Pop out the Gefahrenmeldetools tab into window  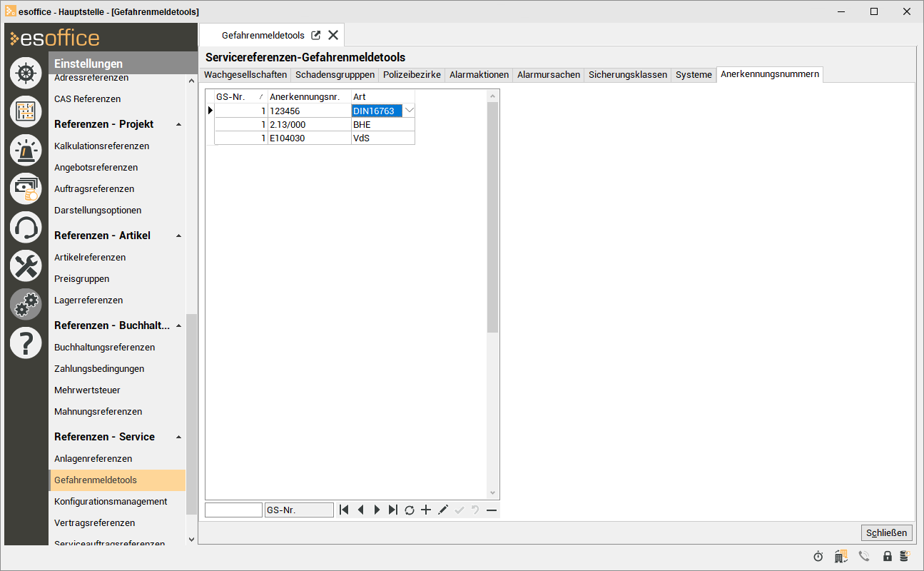[316, 35]
